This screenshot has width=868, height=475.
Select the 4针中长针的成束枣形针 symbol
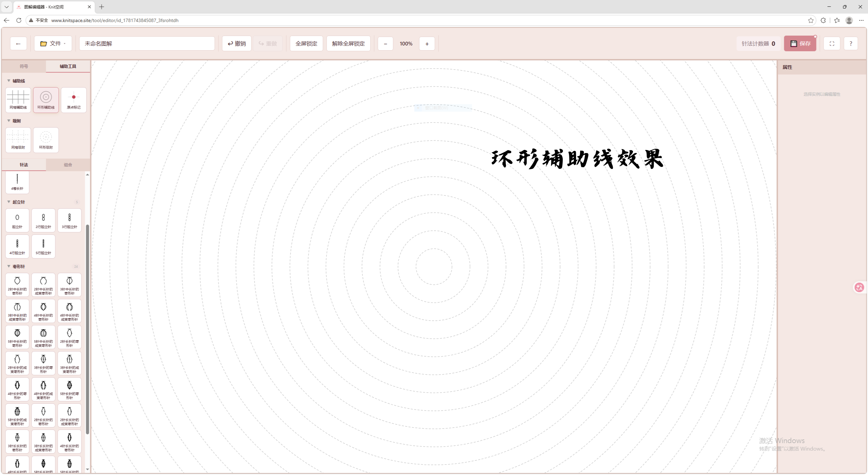(70, 311)
